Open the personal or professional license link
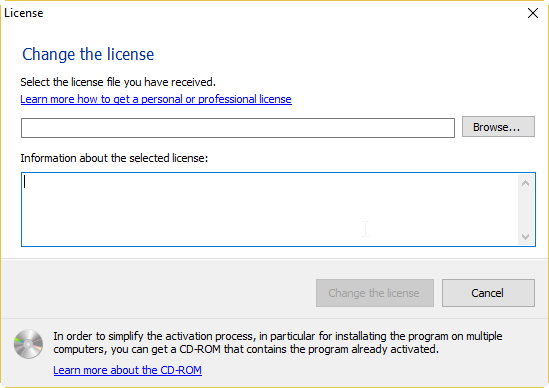The height and width of the screenshot is (388, 549). [156, 99]
